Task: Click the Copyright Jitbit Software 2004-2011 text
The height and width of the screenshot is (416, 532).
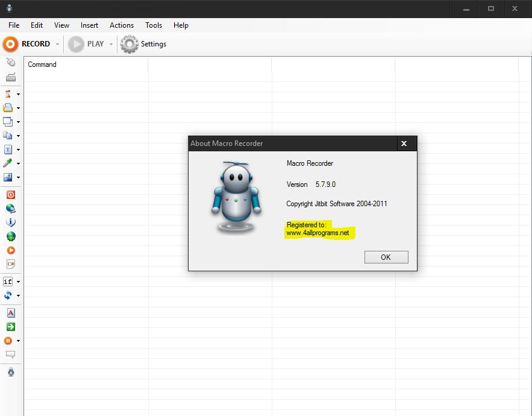Action: pyautogui.click(x=337, y=204)
